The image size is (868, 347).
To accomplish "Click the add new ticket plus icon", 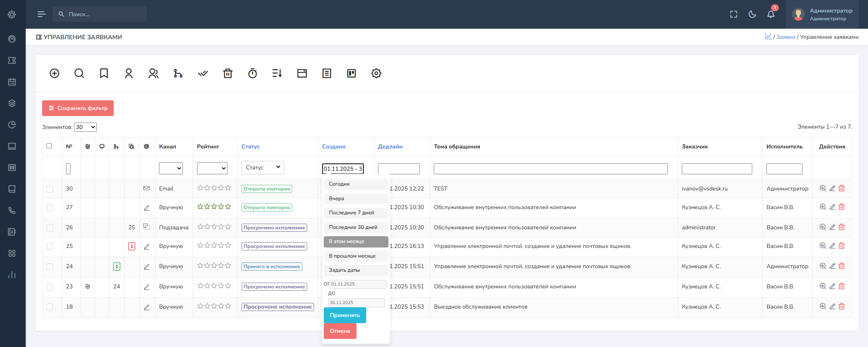I will tap(55, 73).
